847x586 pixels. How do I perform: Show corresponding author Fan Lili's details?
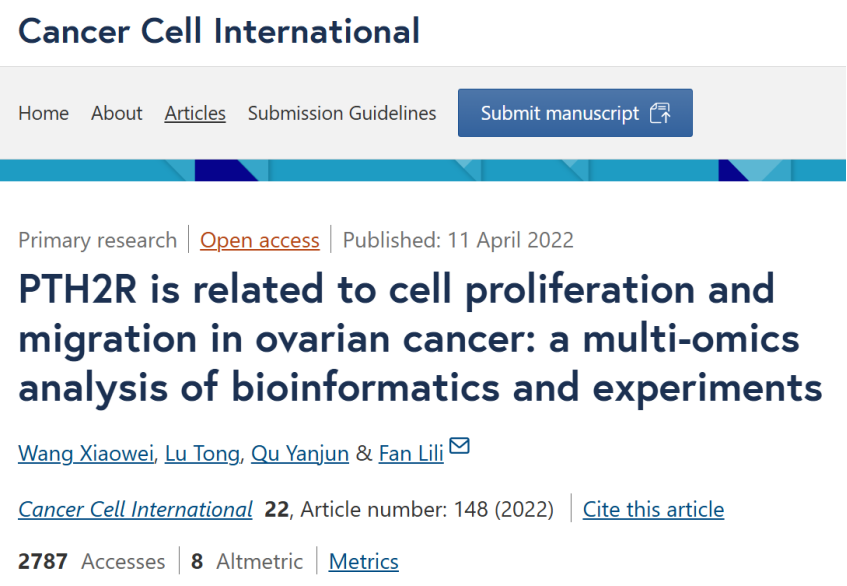click(411, 453)
